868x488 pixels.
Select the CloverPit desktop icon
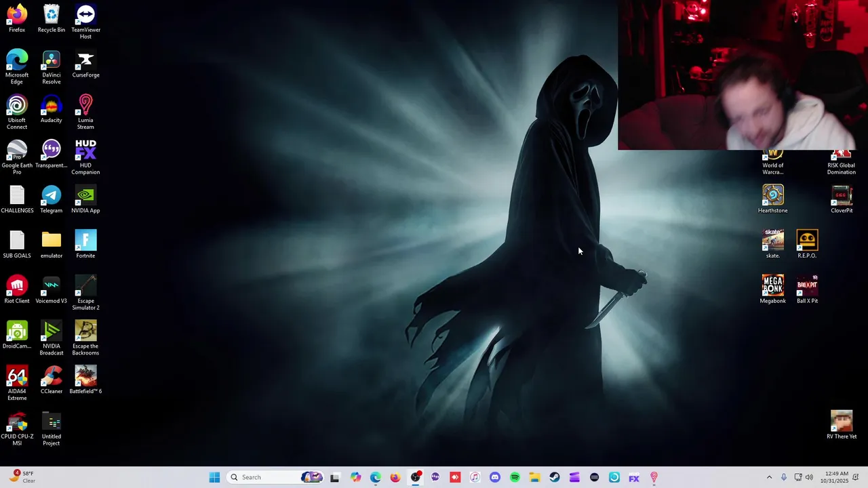[842, 199]
